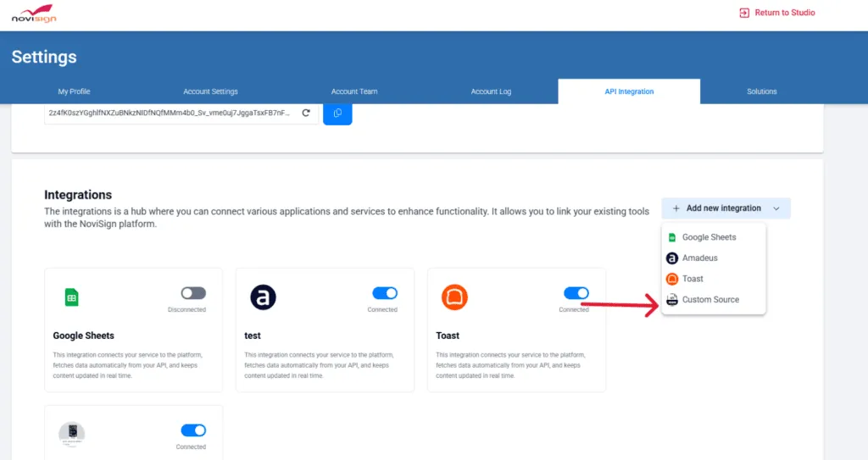Click the NoviSign logo
The width and height of the screenshot is (868, 460).
point(33,14)
